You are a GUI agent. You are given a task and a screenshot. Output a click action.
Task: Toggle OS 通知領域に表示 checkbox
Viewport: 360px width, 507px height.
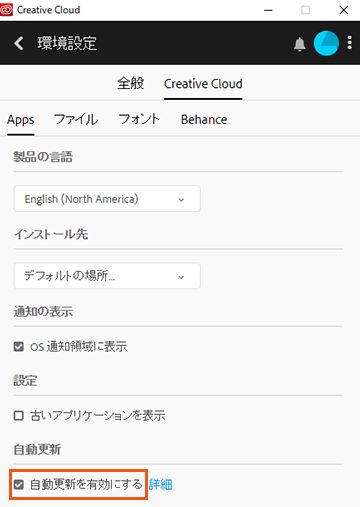19,347
